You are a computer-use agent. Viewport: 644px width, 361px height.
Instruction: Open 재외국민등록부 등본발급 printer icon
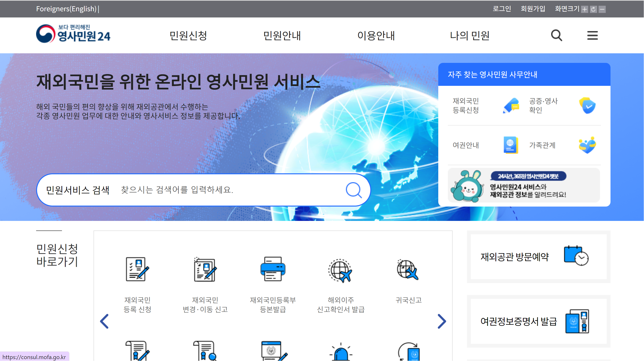273,269
